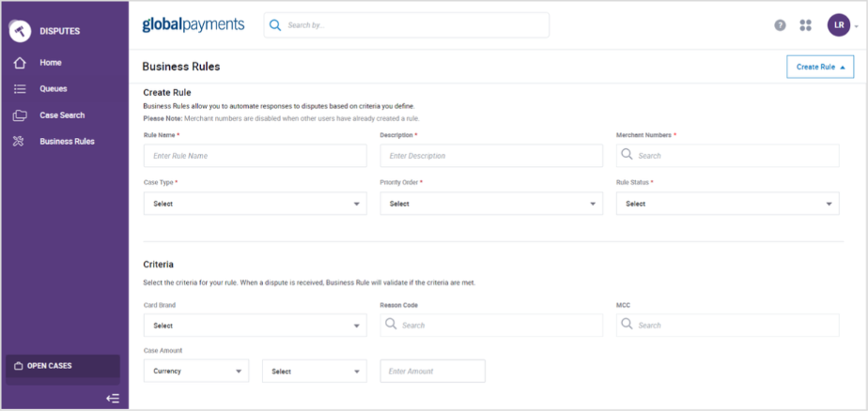Screen dimensions: 868x411
Task: Expand the Case Type dropdown
Action: [255, 204]
